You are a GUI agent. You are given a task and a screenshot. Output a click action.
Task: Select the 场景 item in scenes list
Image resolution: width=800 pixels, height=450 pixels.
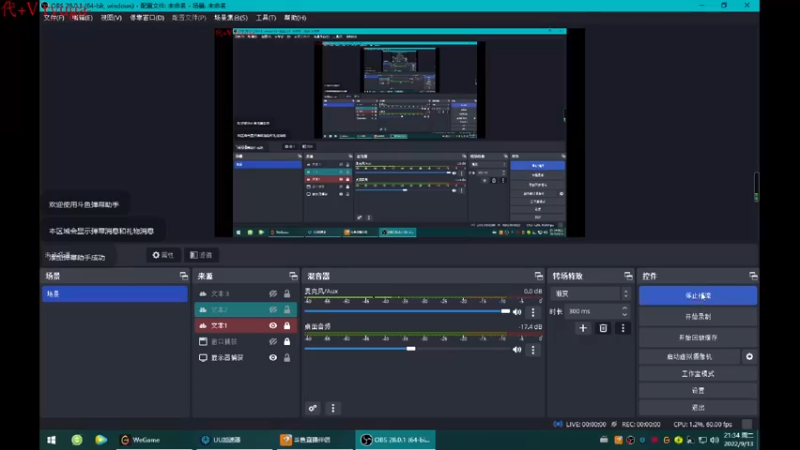click(x=114, y=294)
